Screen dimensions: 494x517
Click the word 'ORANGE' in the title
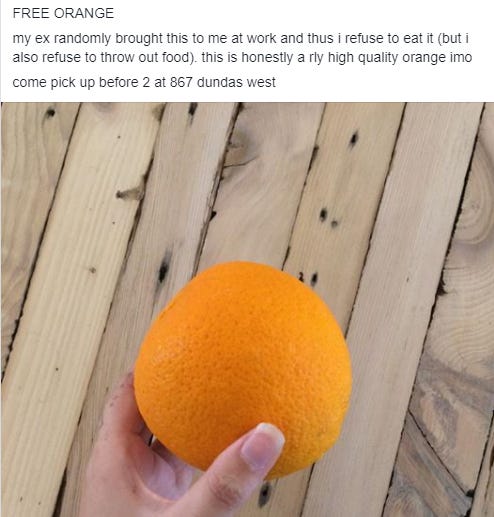[x=84, y=13]
